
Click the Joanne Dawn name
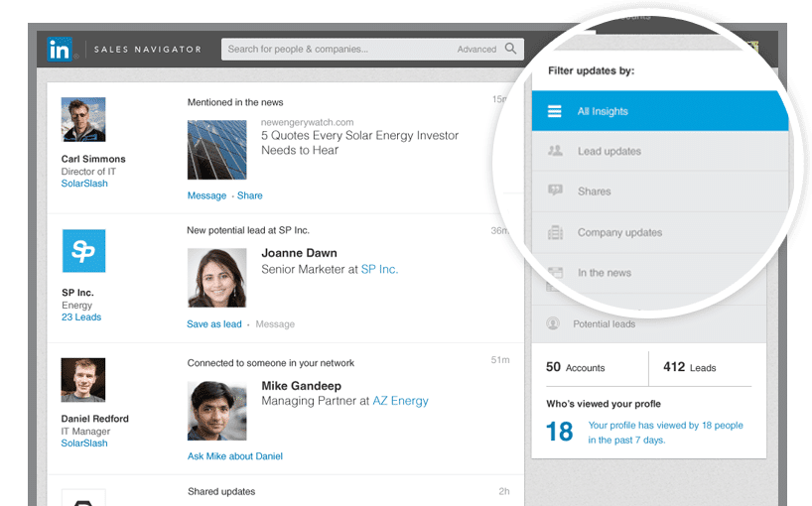[300, 253]
